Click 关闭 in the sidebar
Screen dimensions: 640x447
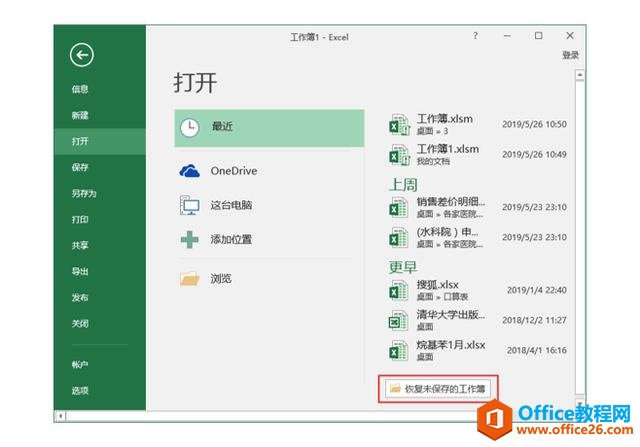click(x=80, y=324)
